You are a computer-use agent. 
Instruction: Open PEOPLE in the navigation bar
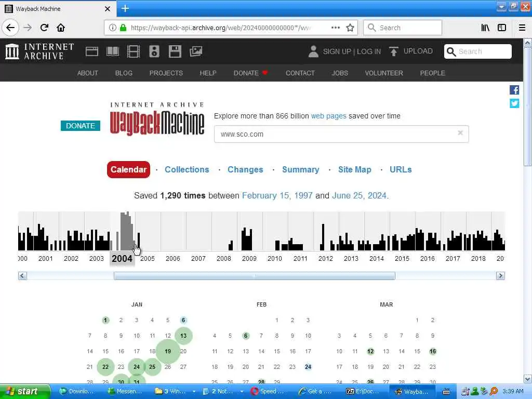tap(432, 73)
